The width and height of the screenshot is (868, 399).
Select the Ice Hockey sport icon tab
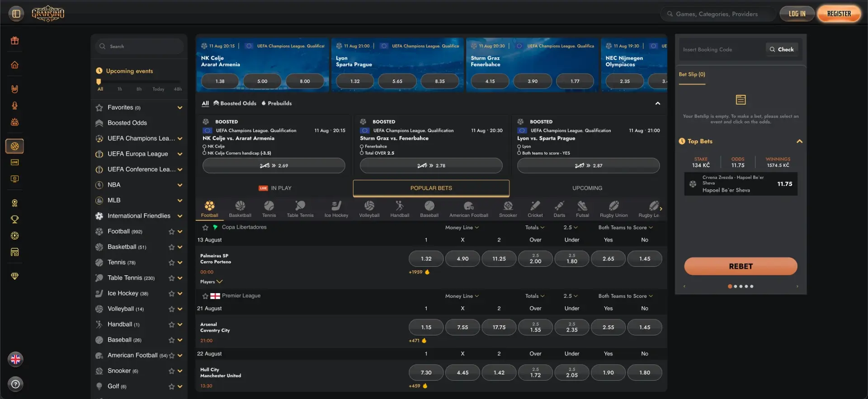click(x=336, y=209)
